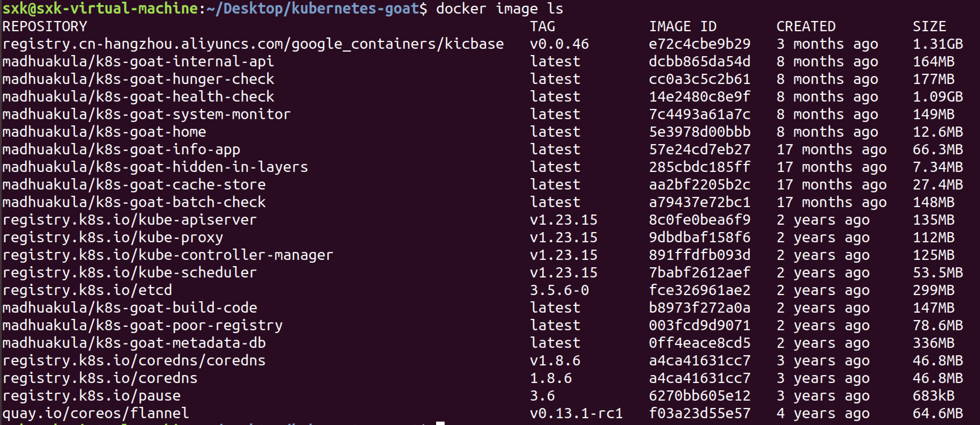
Task: Click the k8s-goat-internal-api repository name
Action: pos(138,62)
